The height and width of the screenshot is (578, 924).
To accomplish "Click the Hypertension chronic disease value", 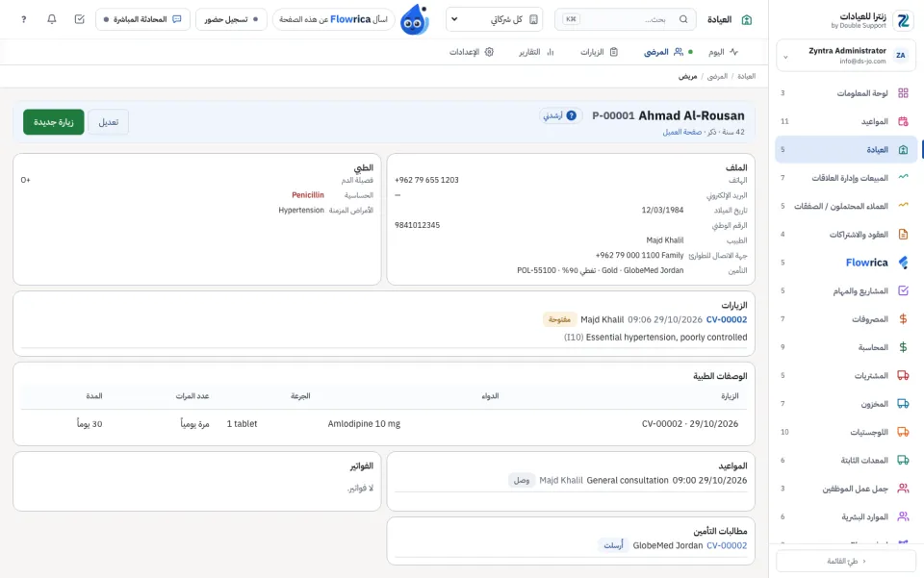I will (301, 210).
